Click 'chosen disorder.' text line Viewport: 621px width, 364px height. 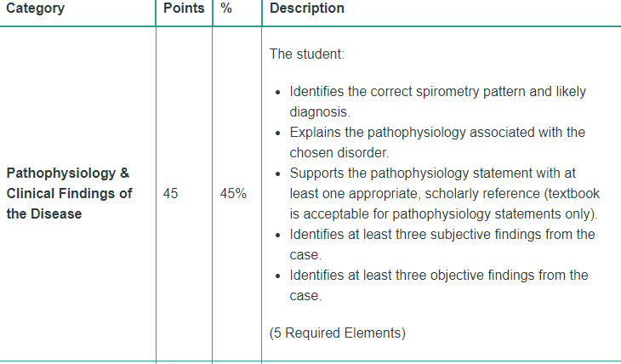(339, 153)
